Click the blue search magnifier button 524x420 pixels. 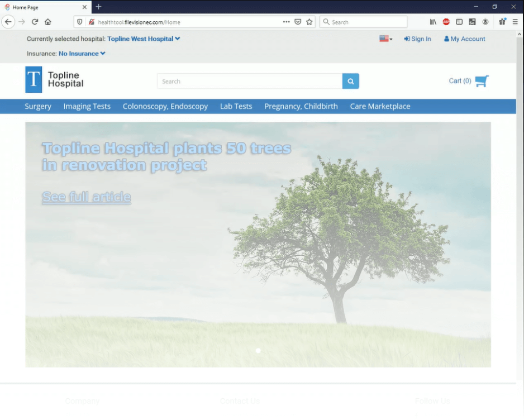350,81
